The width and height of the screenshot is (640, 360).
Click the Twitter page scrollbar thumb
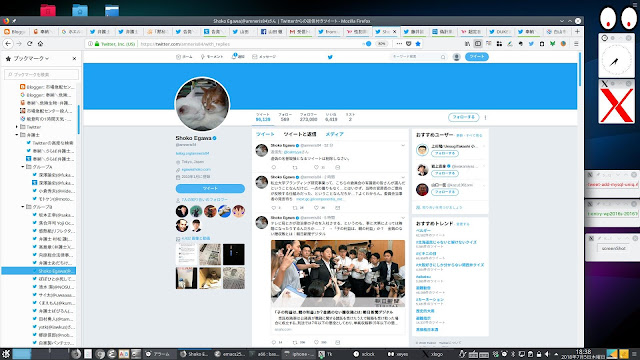(x=580, y=69)
